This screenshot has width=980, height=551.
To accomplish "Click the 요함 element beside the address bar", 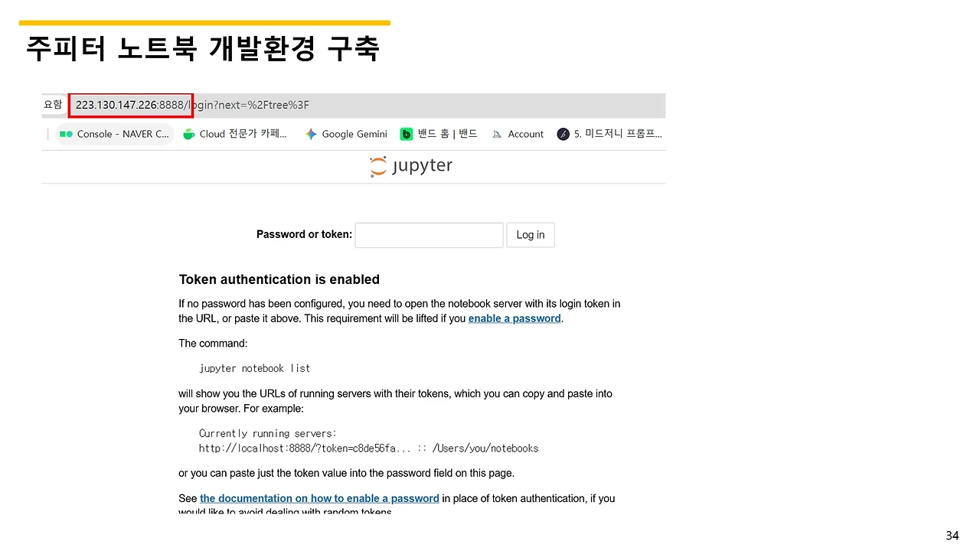I will [53, 104].
